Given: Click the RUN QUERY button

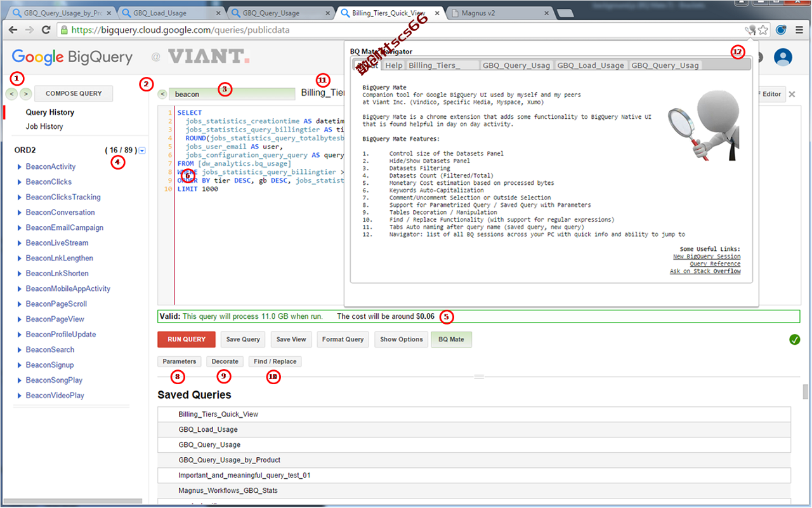Looking at the screenshot, I should 187,340.
